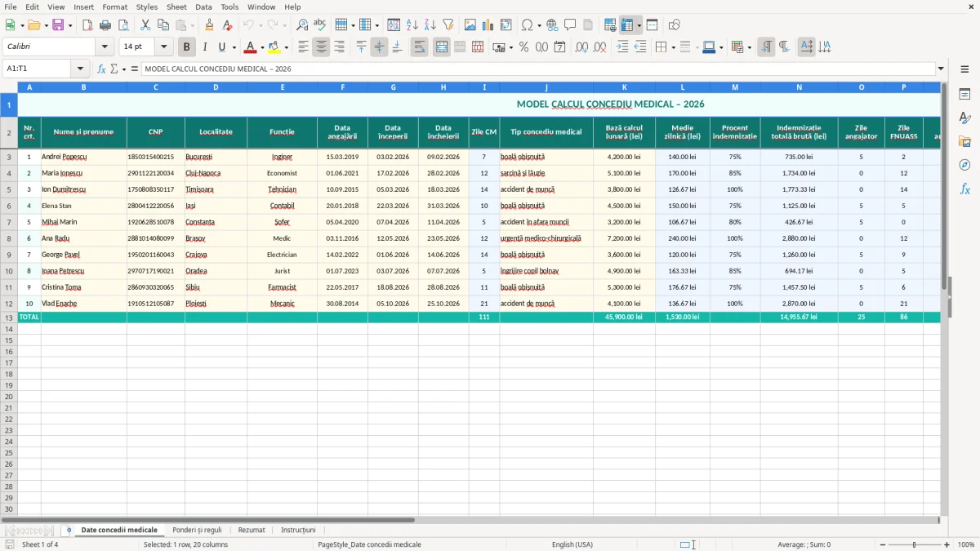
Task: Click English (USA) language in status bar
Action: (572, 544)
